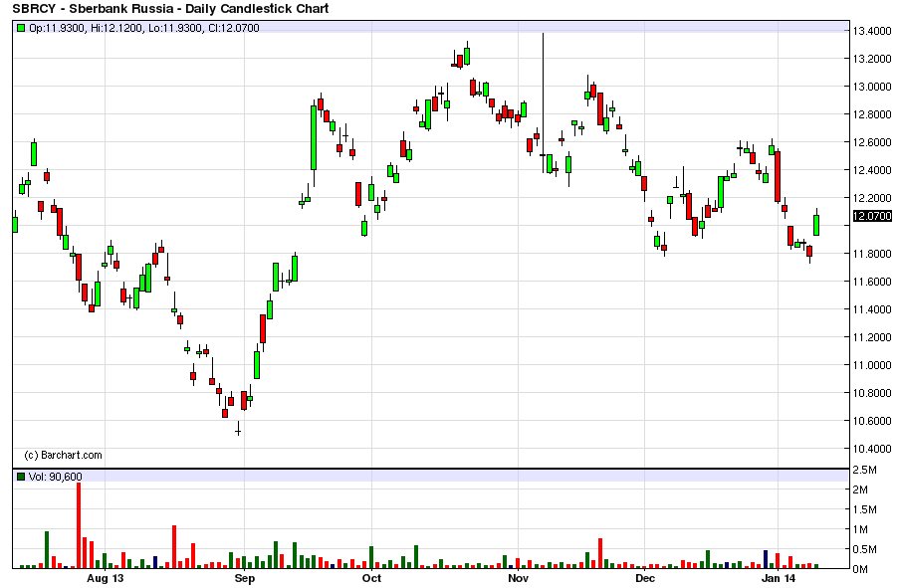This screenshot has height=588, width=898.
Task: Click the long-wick candle in early November
Action: pyautogui.click(x=543, y=103)
